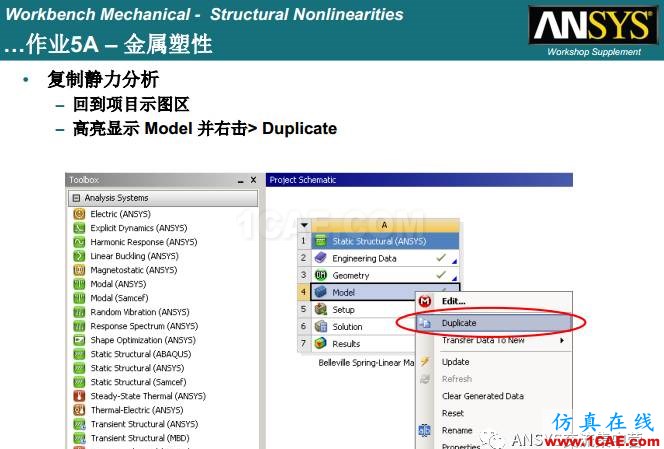This screenshot has height=449, width=664.
Task: Click the Analysis Systems header label
Action: (x=116, y=198)
